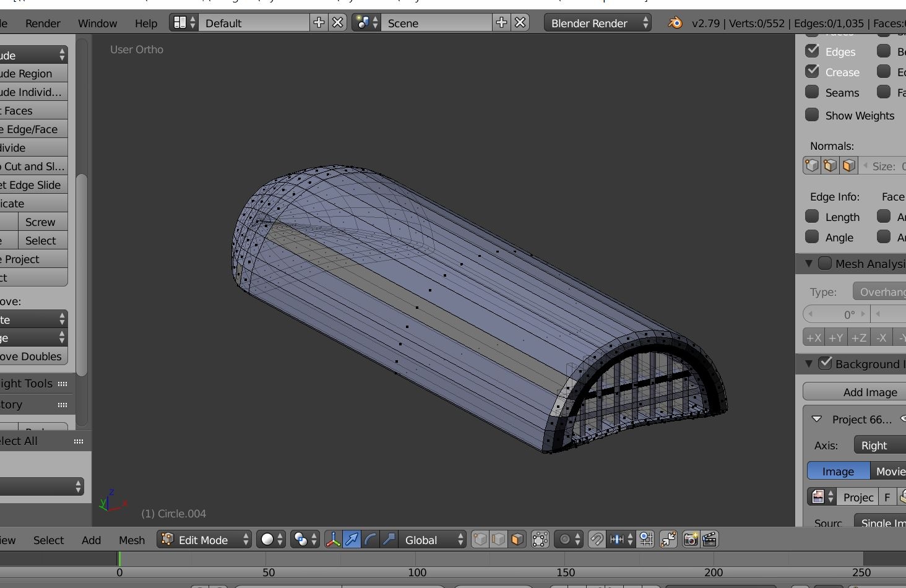Toggle the snap magnet icon
The width and height of the screenshot is (906, 588).
[597, 540]
